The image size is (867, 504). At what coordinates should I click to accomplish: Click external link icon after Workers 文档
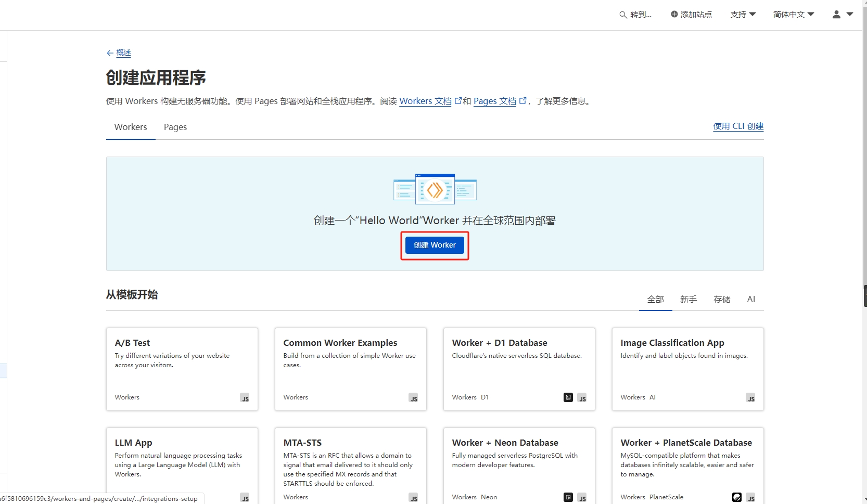pos(458,101)
